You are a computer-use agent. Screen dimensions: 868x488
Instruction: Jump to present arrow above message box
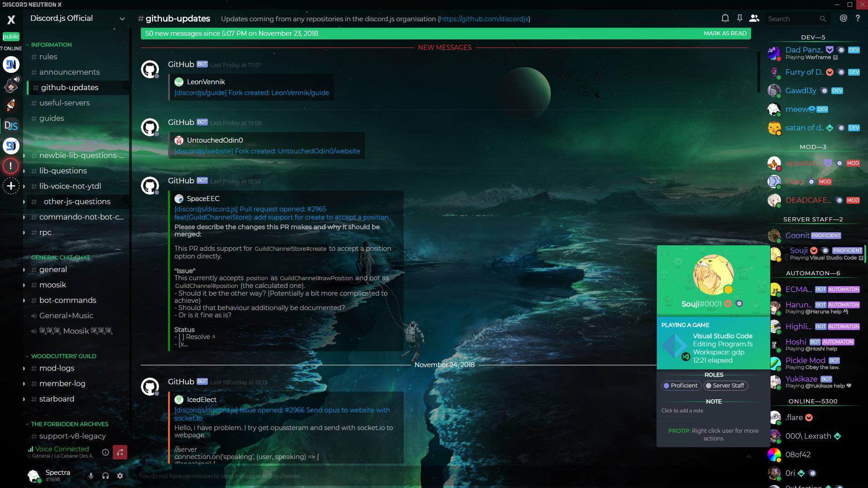749,457
